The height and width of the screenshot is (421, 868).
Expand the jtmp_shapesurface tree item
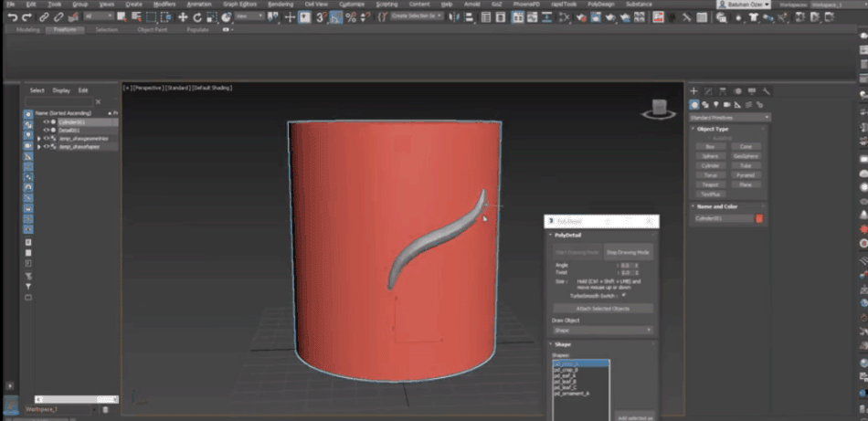(38, 146)
